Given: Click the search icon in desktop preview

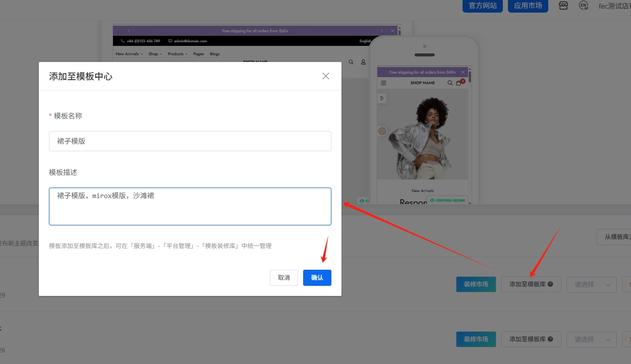Looking at the screenshot, I should (351, 62).
